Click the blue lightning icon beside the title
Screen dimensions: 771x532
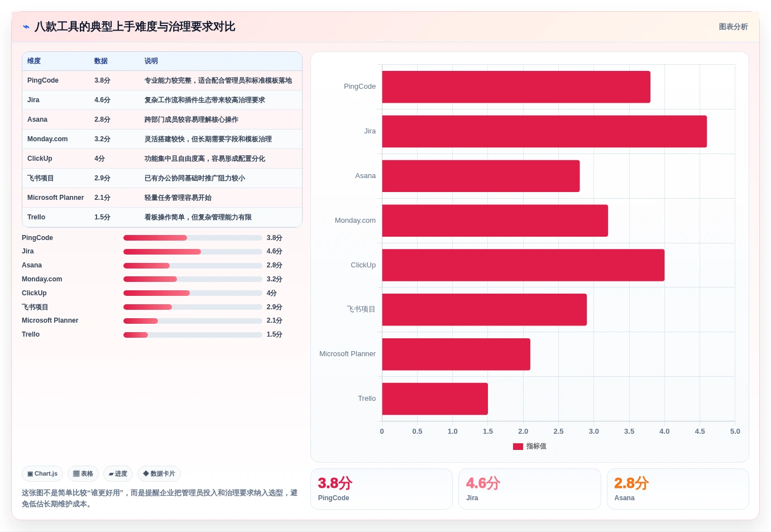(x=26, y=27)
